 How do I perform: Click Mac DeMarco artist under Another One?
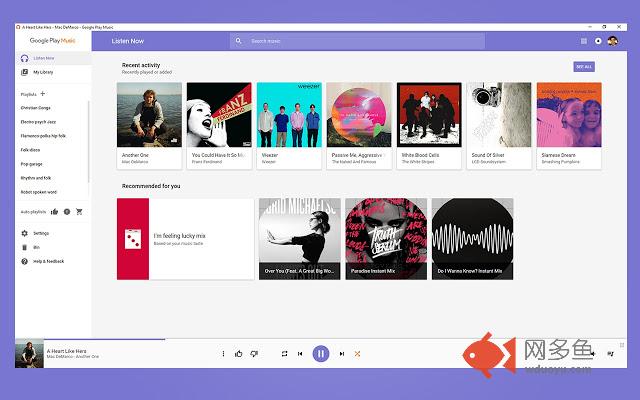(135, 162)
